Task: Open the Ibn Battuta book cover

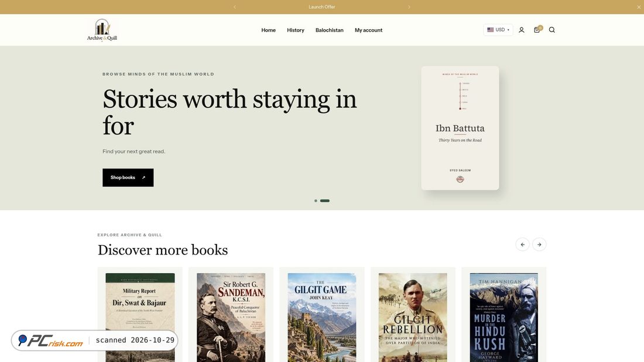Action: click(460, 128)
